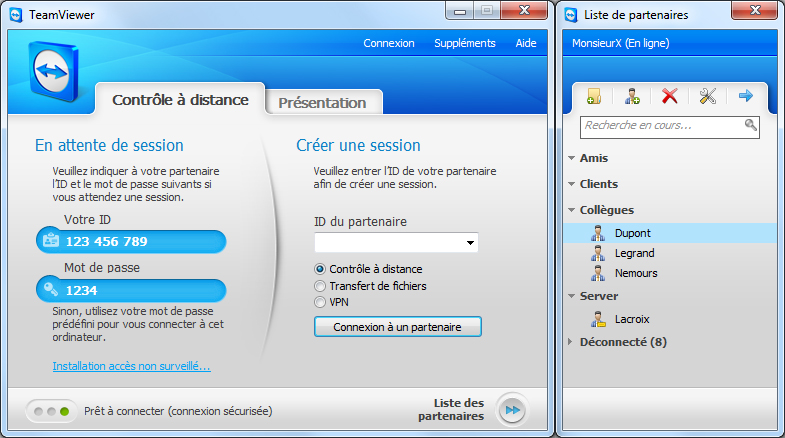Click the fast-forward partner list button
This screenshot has width=785, height=438.
coord(512,410)
